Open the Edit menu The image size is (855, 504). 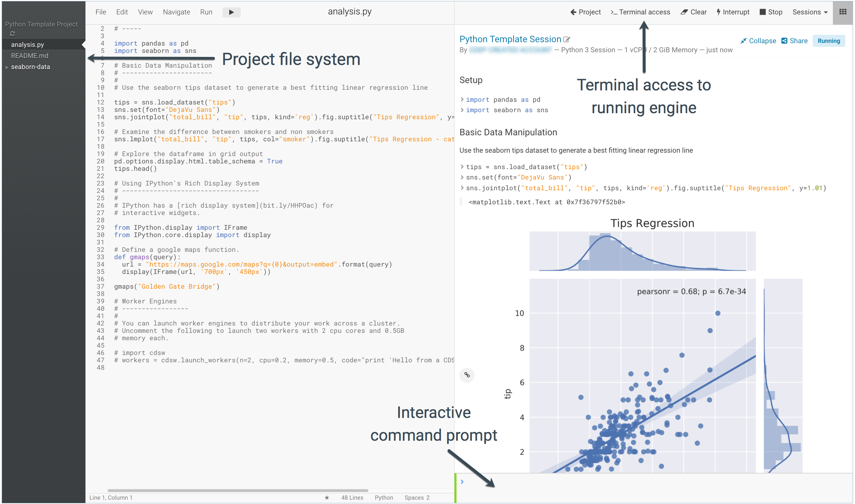[122, 12]
